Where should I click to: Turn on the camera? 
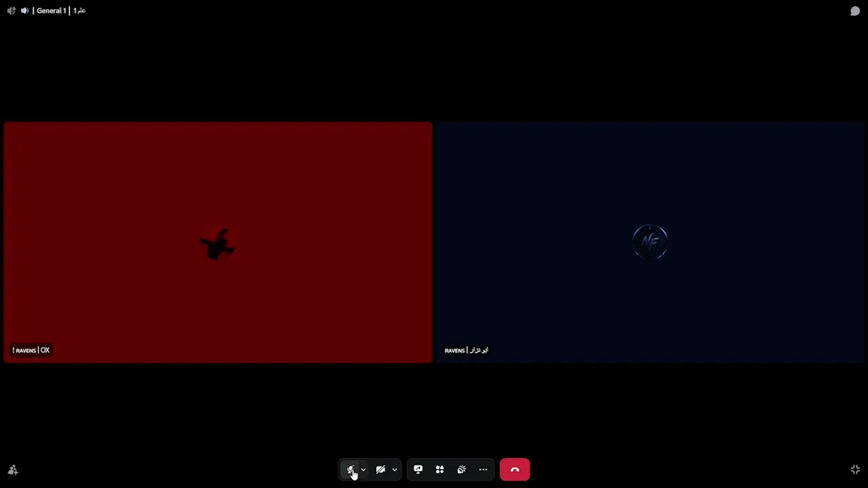pyautogui.click(x=380, y=470)
